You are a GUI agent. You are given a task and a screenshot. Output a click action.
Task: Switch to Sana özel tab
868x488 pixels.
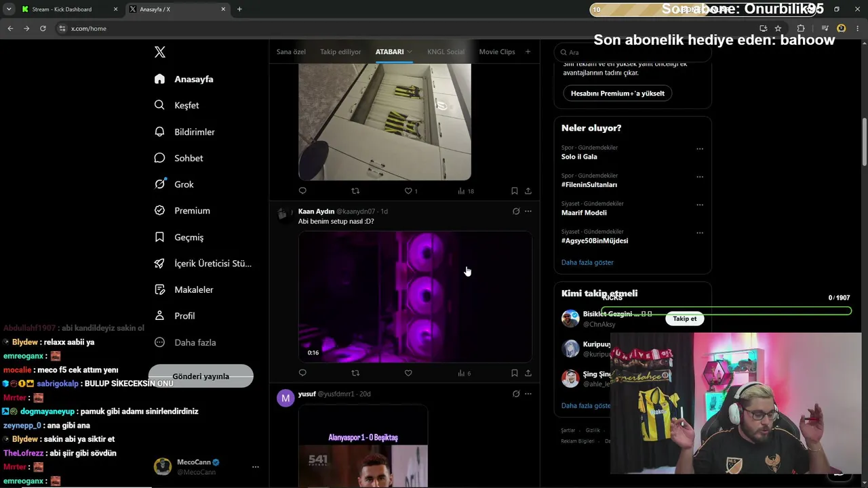click(291, 52)
